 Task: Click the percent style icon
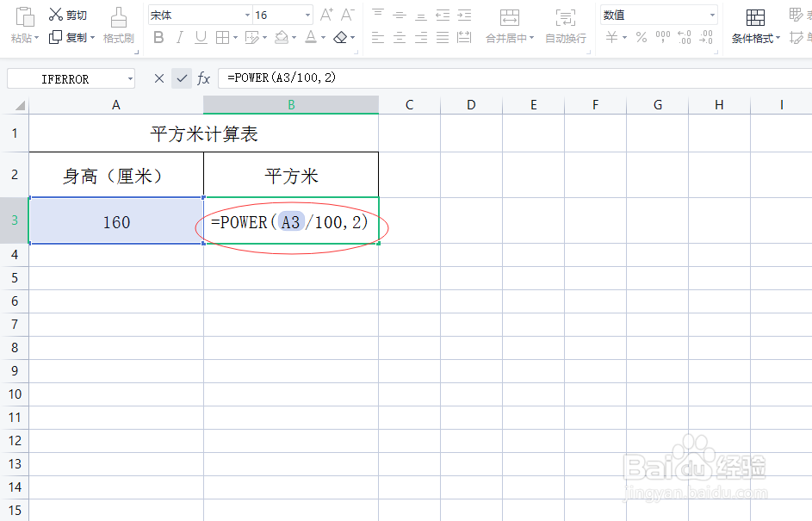coord(642,37)
